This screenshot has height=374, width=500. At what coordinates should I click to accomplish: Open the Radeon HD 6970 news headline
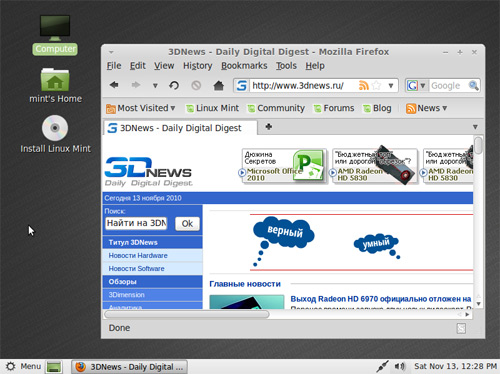tap(381, 299)
